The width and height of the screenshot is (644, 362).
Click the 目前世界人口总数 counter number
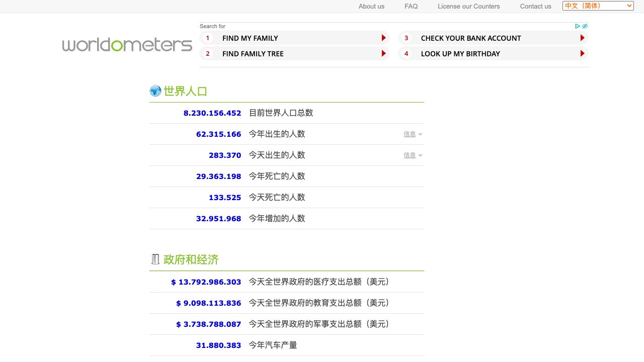coord(212,113)
